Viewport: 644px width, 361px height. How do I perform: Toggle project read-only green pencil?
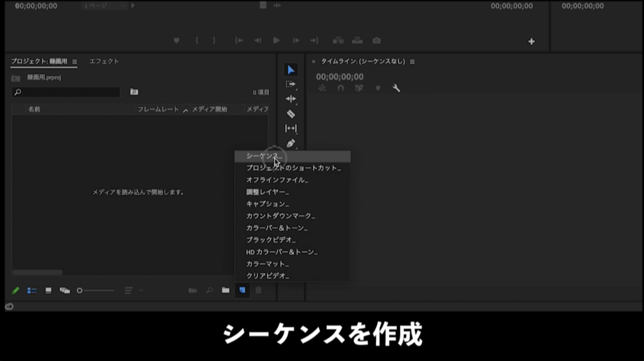[16, 290]
